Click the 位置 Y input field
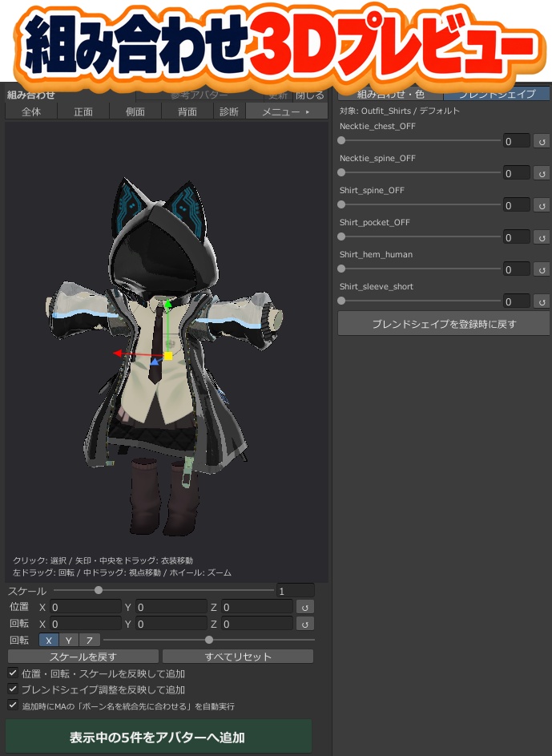The height and width of the screenshot is (756, 552). coord(171,607)
